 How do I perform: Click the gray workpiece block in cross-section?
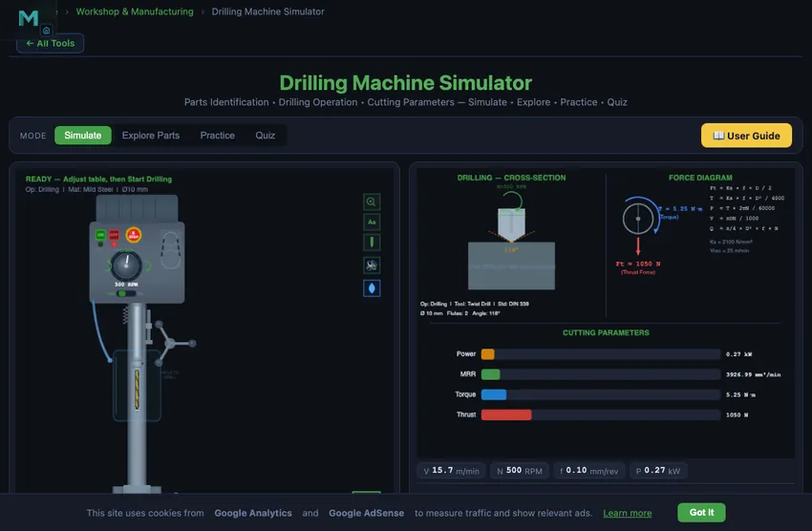pos(512,266)
